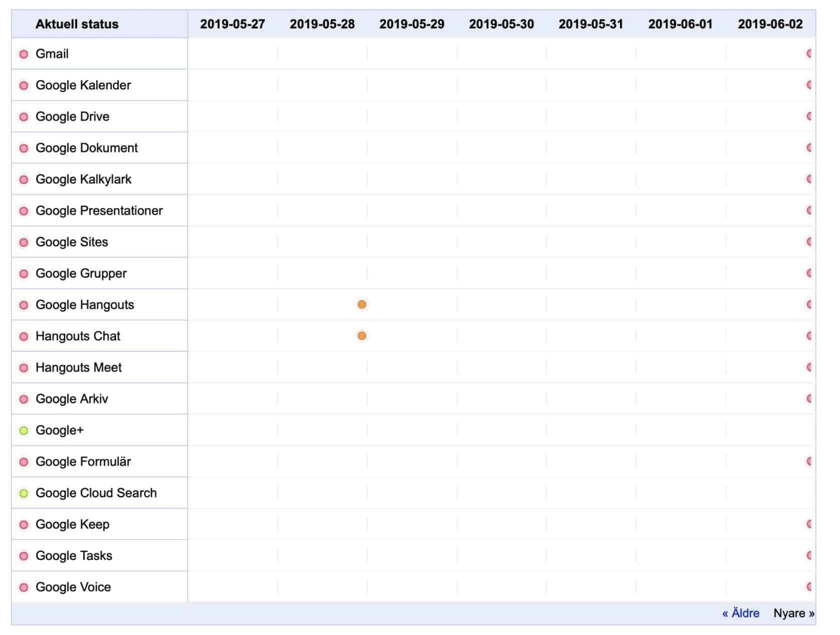Image resolution: width=840 pixels, height=635 pixels.
Task: Click the red status dot beside Google Arkiv
Action: tap(23, 399)
